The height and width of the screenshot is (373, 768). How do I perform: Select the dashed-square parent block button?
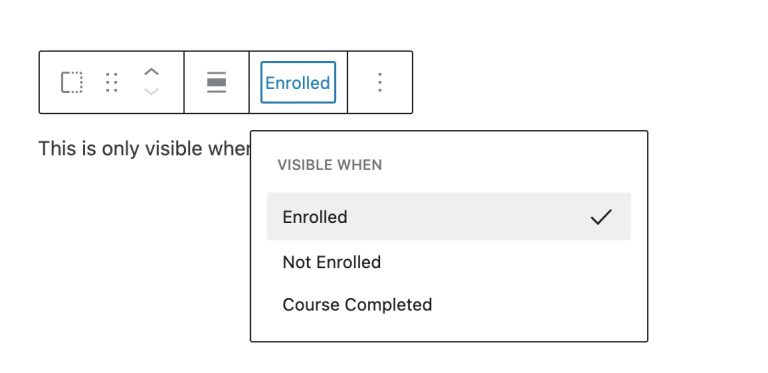[72, 82]
